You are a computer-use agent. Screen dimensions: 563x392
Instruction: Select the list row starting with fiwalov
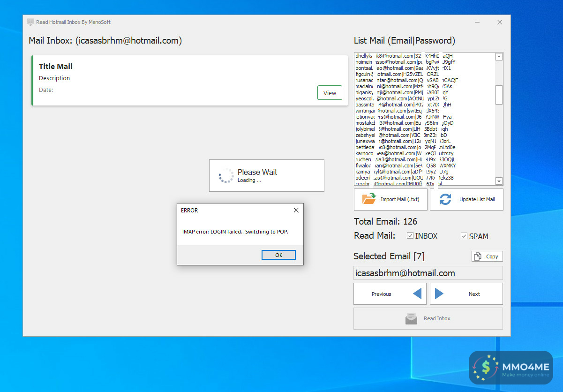coord(425,166)
